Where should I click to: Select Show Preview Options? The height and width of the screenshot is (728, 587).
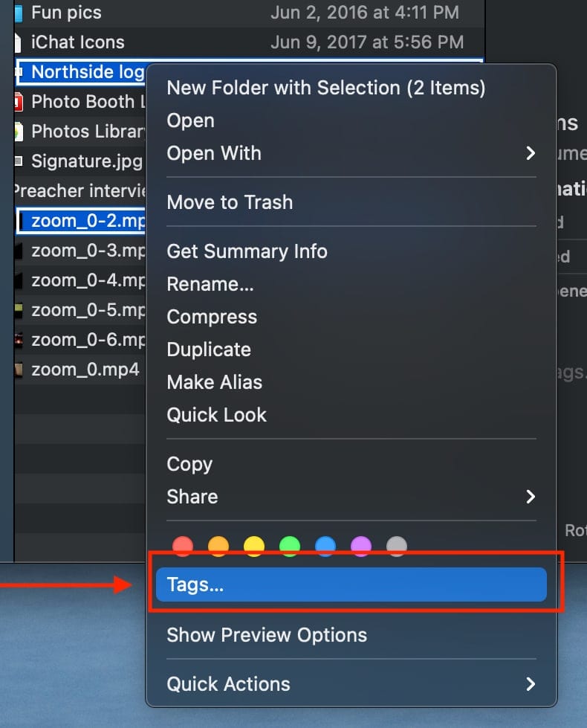[267, 635]
